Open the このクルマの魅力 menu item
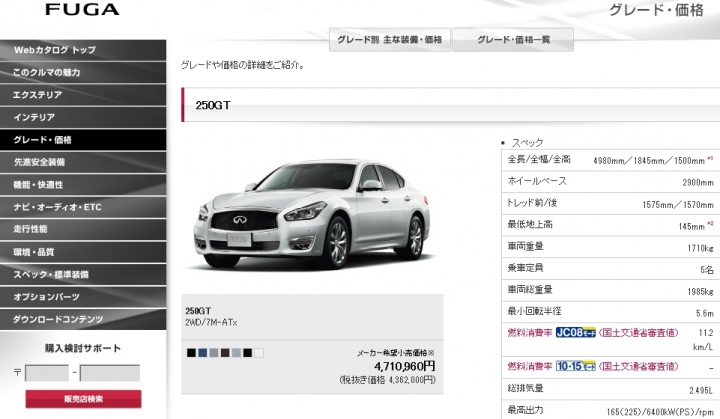This screenshot has width=720, height=419. tap(83, 73)
